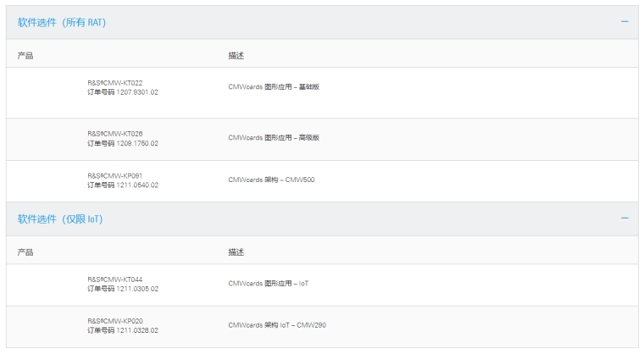This screenshot has width=644, height=354.
Task: Click description CMWcards 图形应用 – 高级版
Action: pos(274,138)
